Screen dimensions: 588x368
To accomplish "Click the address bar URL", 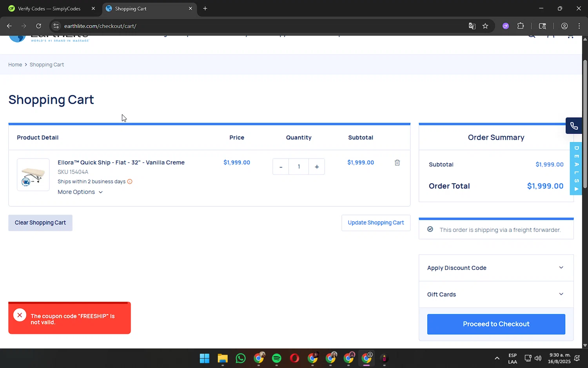I will tap(100, 26).
